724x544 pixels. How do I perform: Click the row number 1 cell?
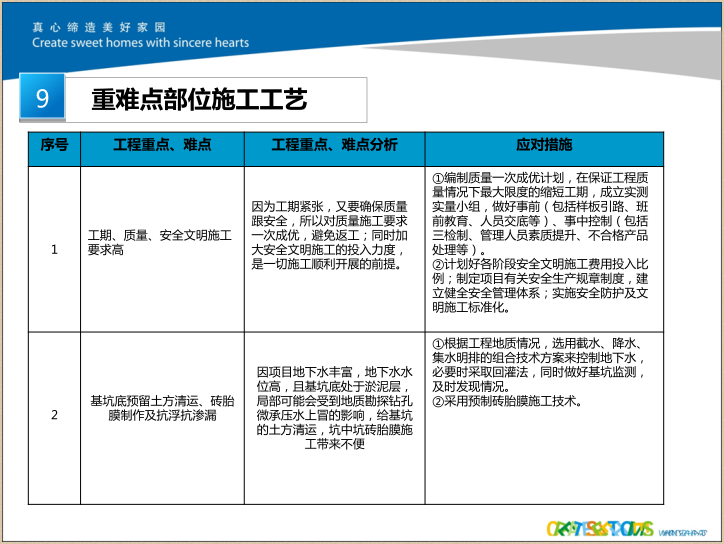[x=54, y=249]
